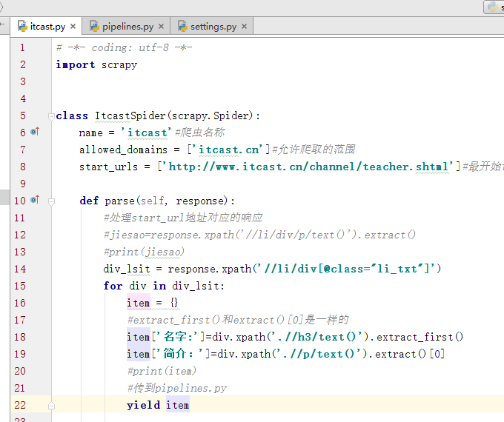Image resolution: width=504 pixels, height=422 pixels.
Task: Click the teacher.shtml URL string on line 8
Action: pos(309,167)
